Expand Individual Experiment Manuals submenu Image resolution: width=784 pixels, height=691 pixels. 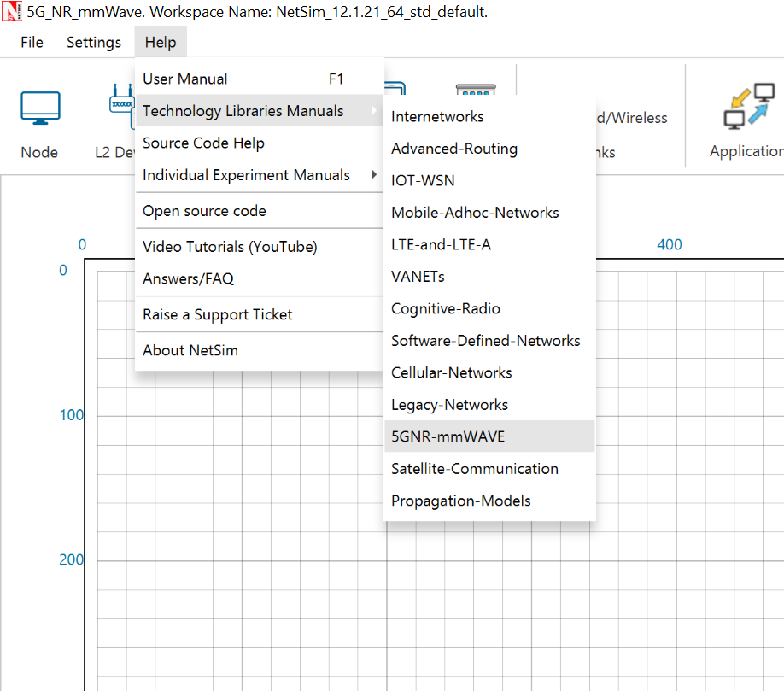point(259,175)
